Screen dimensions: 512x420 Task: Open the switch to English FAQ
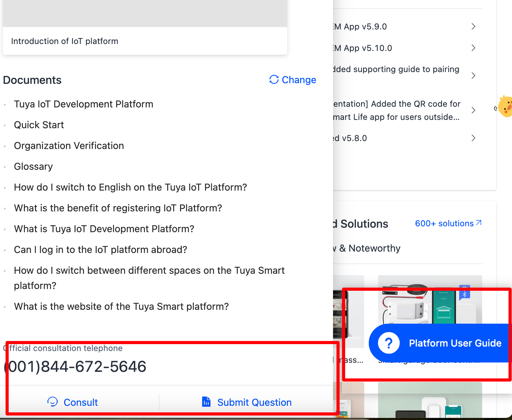click(x=130, y=187)
